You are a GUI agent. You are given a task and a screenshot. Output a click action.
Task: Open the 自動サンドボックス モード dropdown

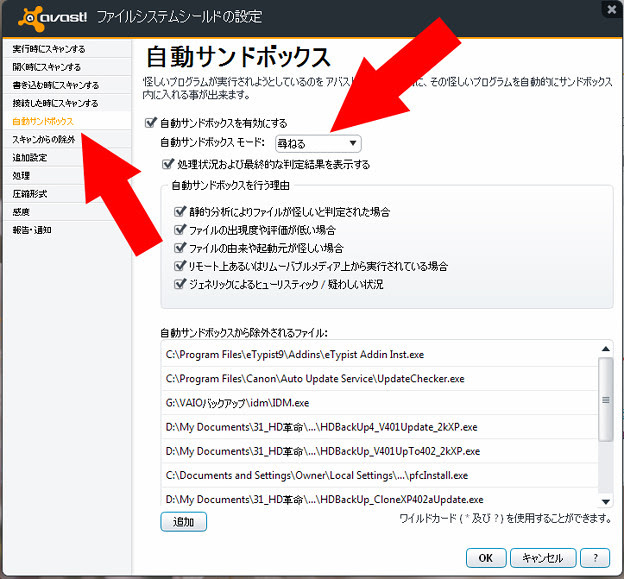click(x=318, y=144)
